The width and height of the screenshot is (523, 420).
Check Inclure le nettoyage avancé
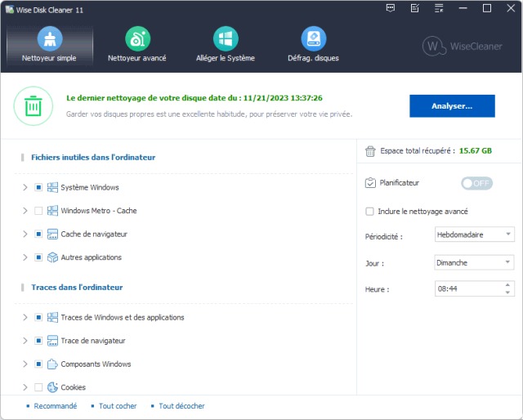[x=370, y=212]
